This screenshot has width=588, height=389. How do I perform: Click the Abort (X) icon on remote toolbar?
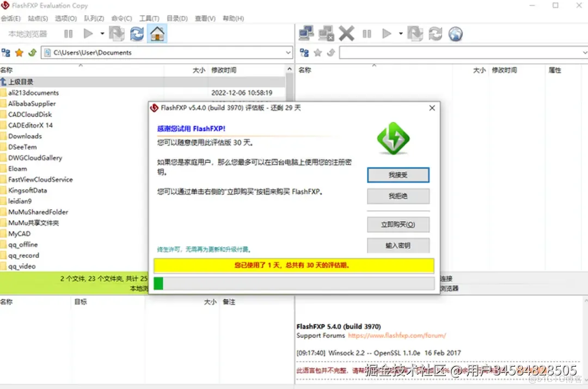click(x=346, y=33)
